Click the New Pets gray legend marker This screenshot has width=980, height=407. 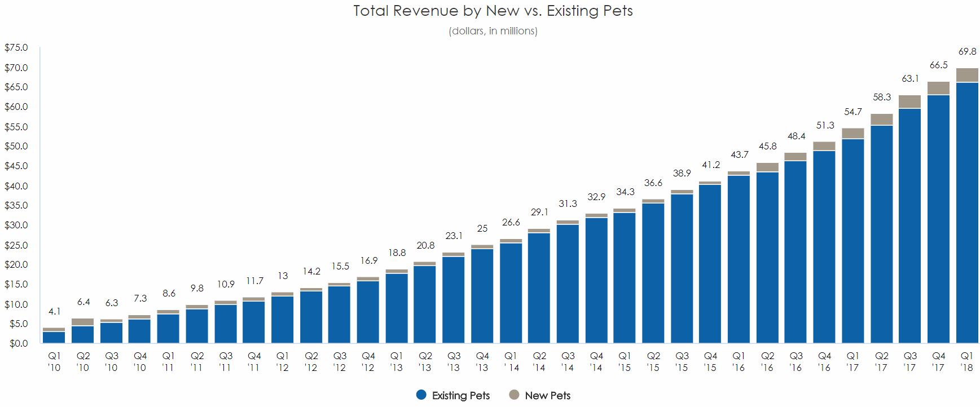click(514, 395)
